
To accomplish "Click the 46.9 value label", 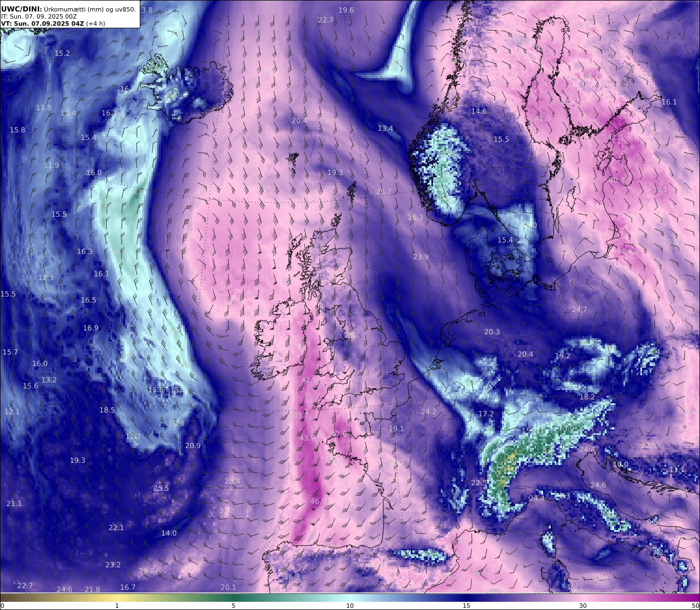I will (x=318, y=502).
